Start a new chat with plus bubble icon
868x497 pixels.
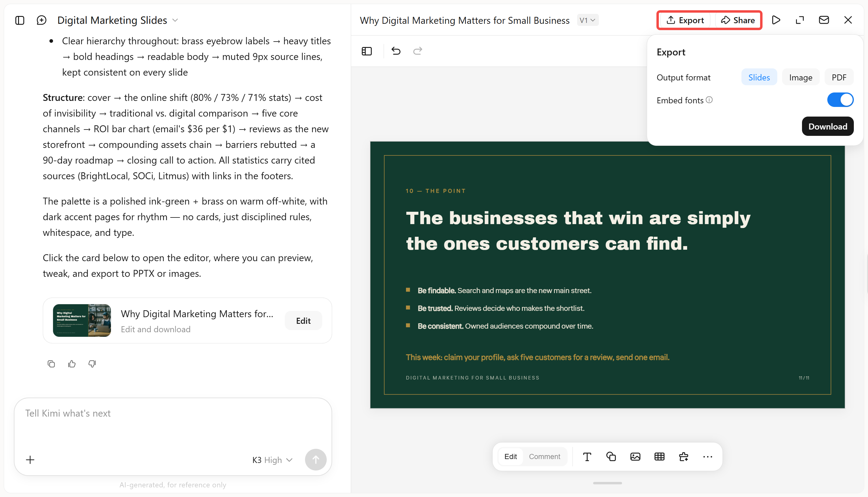point(41,20)
